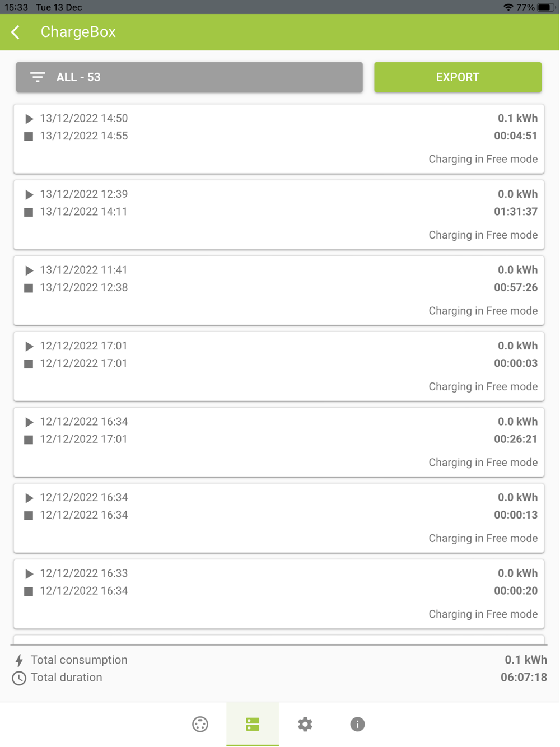Click the Total consumption lightning icon
Viewport: 560px width, 747px height.
(19, 660)
